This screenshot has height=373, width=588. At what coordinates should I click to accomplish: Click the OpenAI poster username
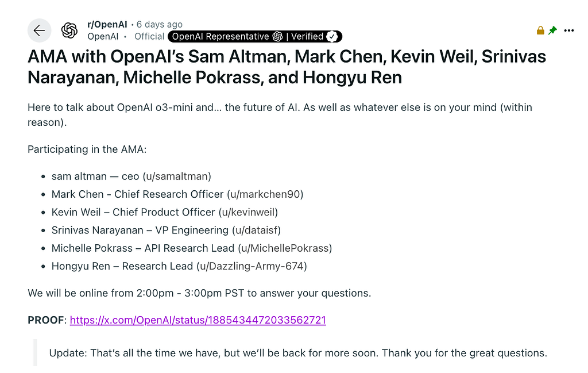coord(103,36)
